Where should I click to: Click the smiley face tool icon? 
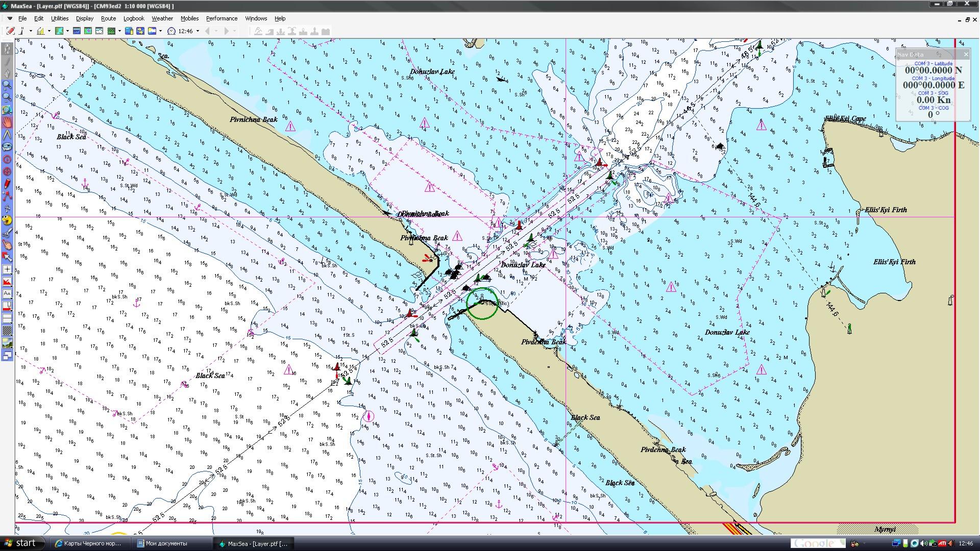(x=7, y=220)
